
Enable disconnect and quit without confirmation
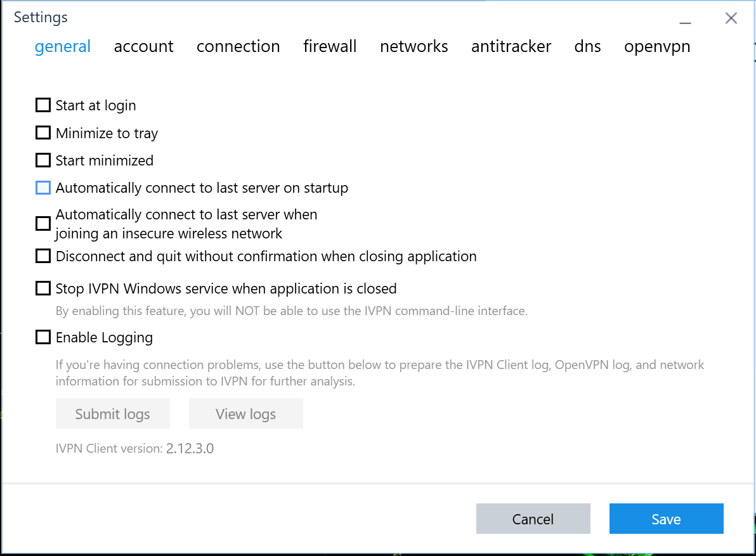[42, 255]
